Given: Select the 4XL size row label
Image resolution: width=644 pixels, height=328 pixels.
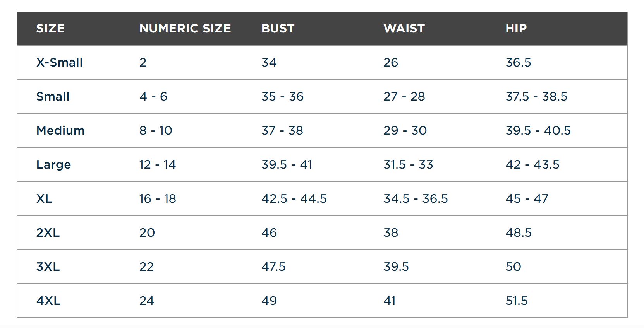Looking at the screenshot, I should (x=48, y=301).
